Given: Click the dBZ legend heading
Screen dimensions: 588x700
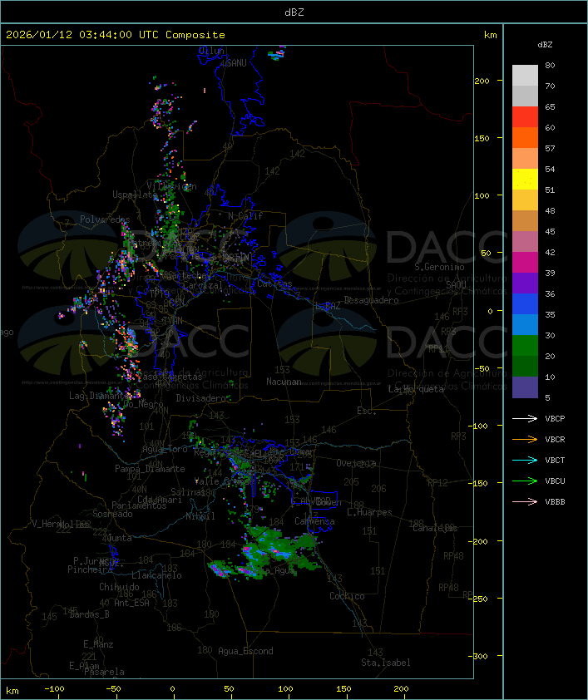Looking at the screenshot, I should pos(545,45).
